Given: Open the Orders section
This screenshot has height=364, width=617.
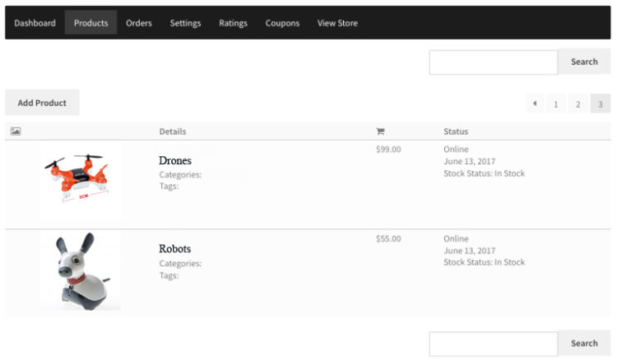Looking at the screenshot, I should (x=139, y=23).
